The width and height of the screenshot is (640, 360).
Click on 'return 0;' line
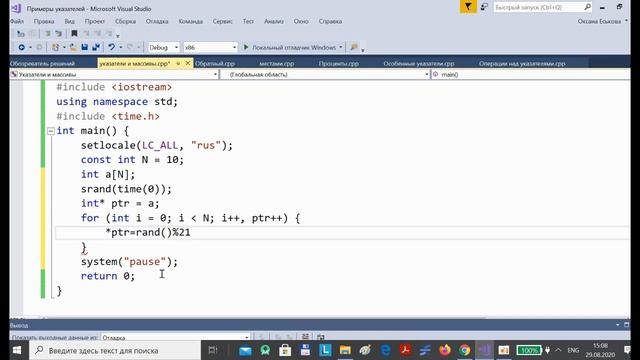point(108,276)
